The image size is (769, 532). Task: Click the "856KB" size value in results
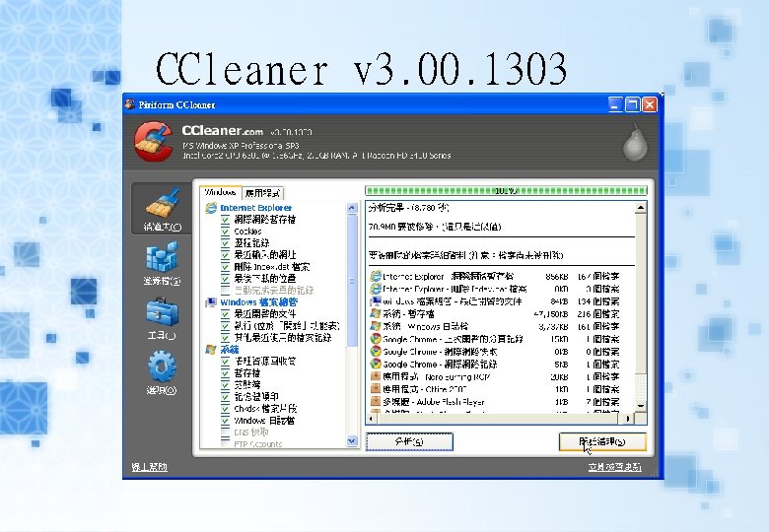[x=557, y=276]
